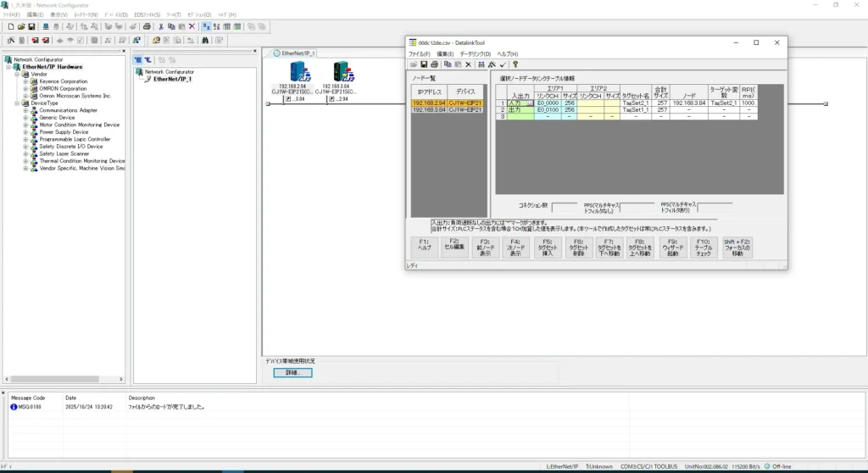Expand the Programmable Logic Controller node
Viewport: 868px width, 473px height.
(x=25, y=139)
